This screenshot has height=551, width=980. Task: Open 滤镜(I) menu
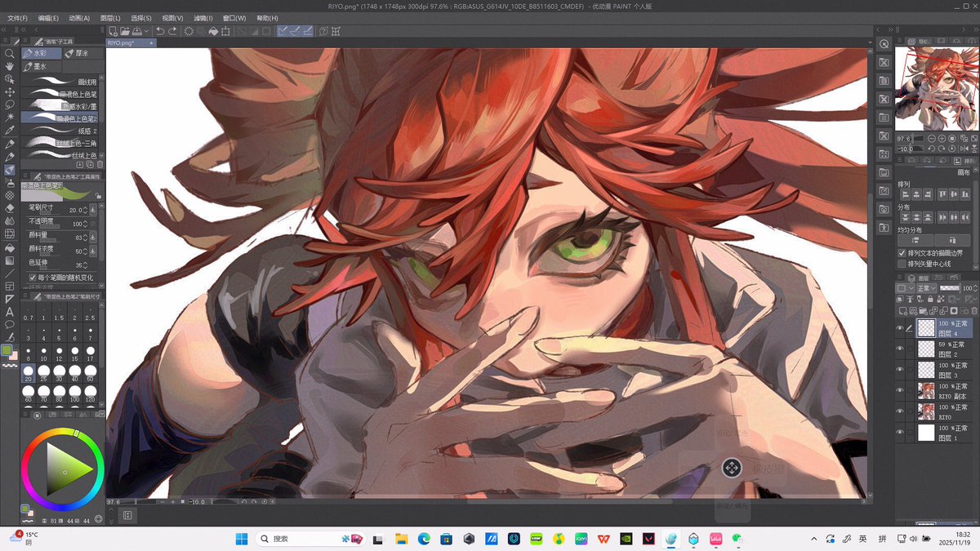click(x=204, y=18)
